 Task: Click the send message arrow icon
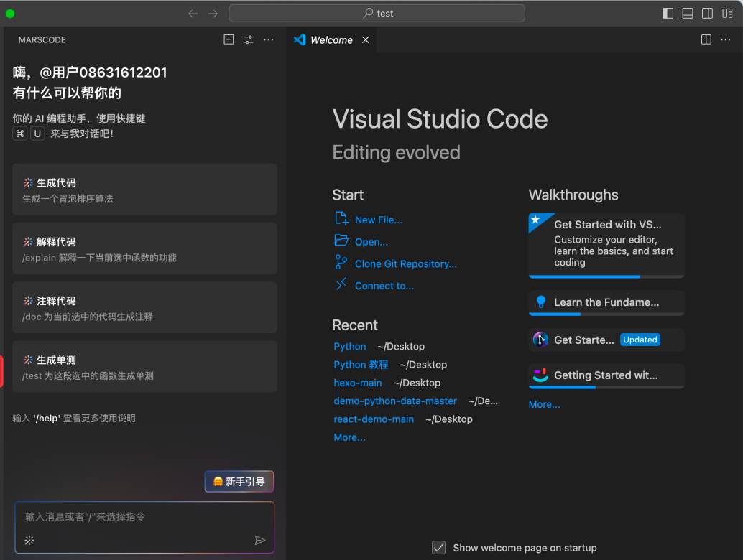260,540
